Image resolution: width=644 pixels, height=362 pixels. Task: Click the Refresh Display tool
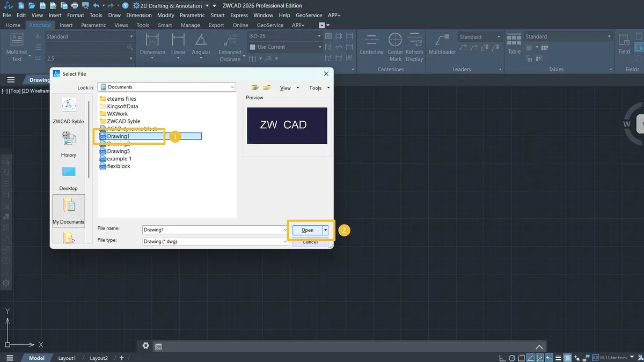tap(414, 48)
